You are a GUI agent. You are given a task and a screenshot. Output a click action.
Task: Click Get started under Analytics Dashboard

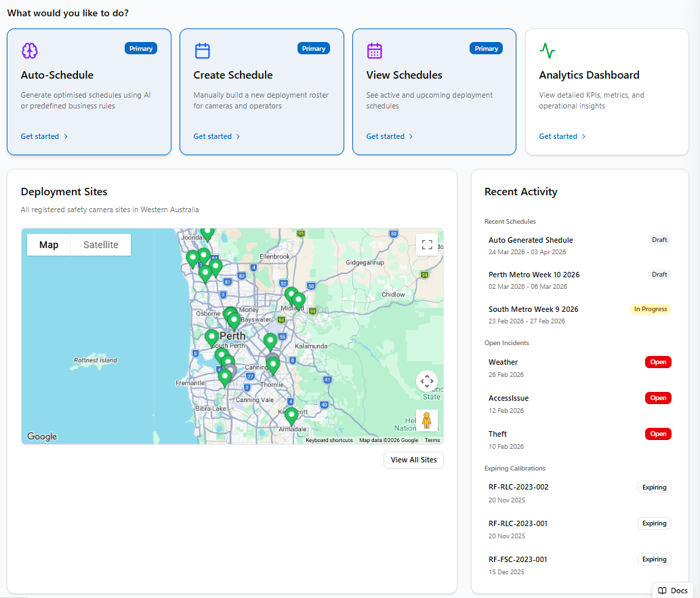pos(562,136)
